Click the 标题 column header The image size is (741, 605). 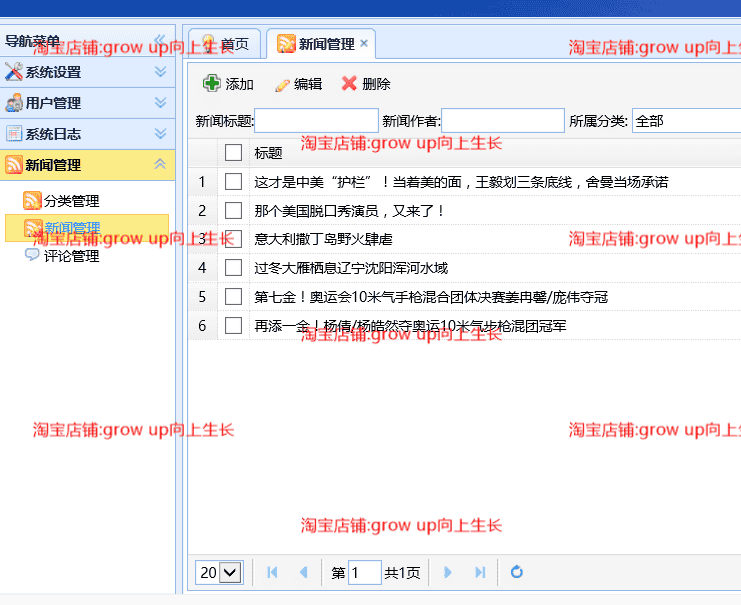tap(268, 153)
